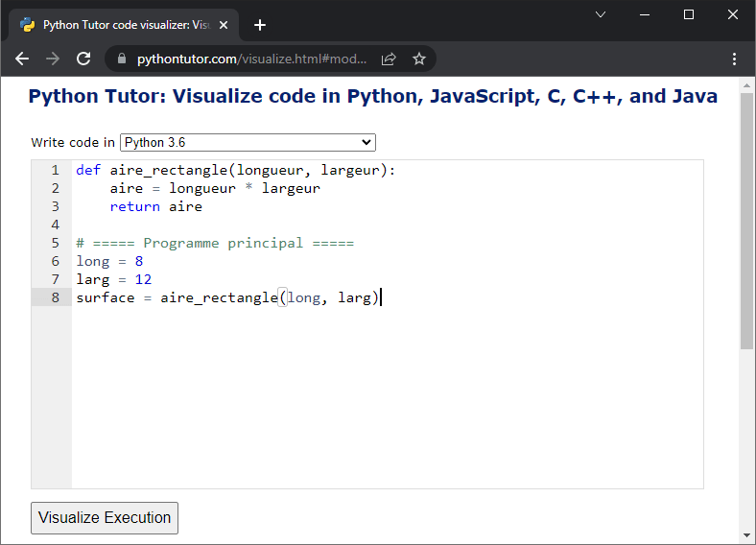
Task: Click the line 'aire = longueur * largeur'
Action: click(215, 189)
